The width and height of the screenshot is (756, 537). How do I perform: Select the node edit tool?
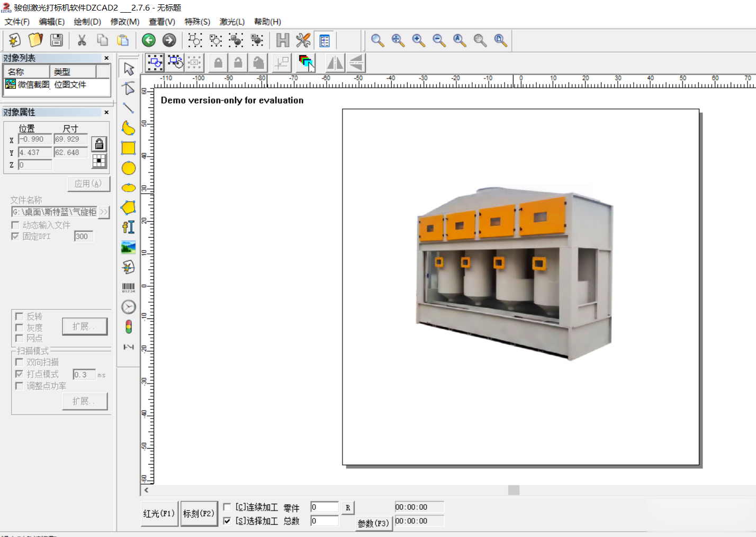click(x=129, y=88)
